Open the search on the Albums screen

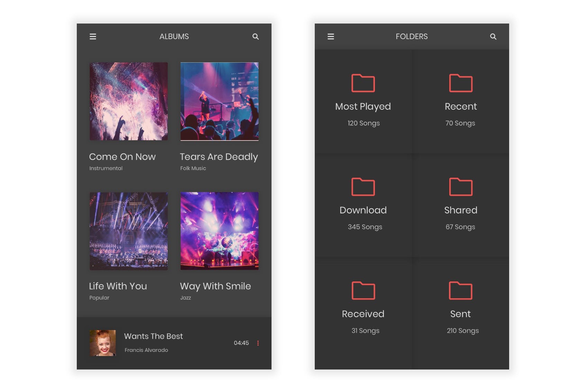coord(256,36)
